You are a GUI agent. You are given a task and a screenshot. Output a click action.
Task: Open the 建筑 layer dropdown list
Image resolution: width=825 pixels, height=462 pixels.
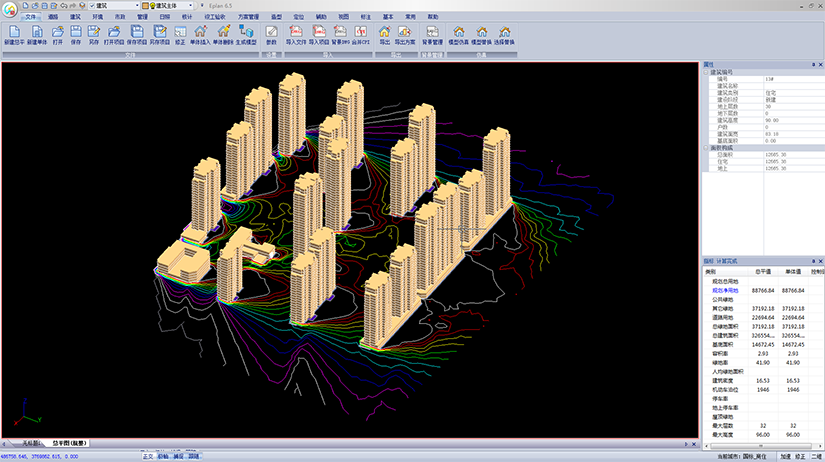tap(137, 5)
